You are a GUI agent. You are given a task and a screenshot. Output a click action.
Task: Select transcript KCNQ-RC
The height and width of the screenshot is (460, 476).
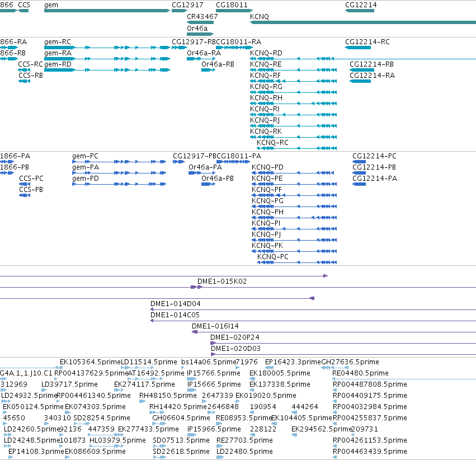coord(296,148)
